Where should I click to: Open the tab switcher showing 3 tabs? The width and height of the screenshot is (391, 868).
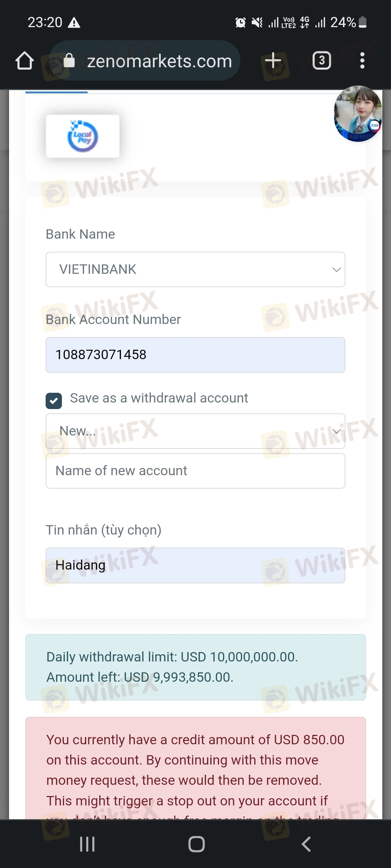point(322,60)
